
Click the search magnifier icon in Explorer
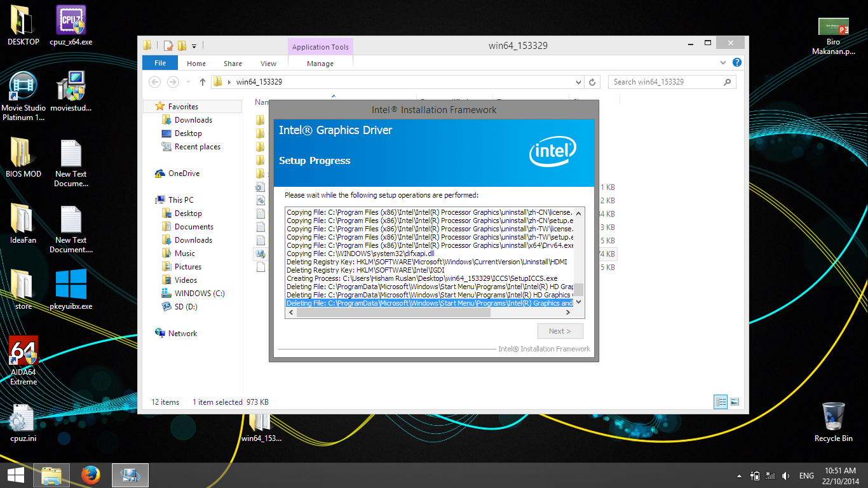[728, 82]
